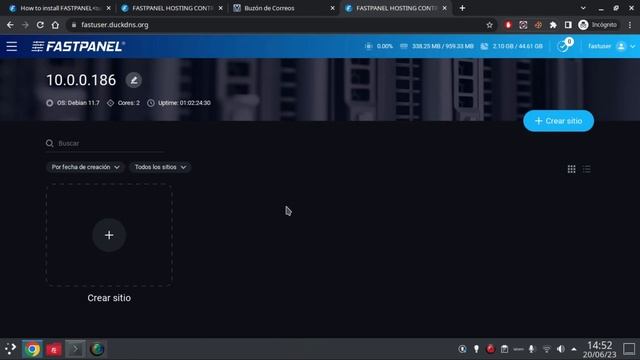Viewport: 640px width, 360px height.
Task: Open the red shield extension icon
Action: coord(508,25)
